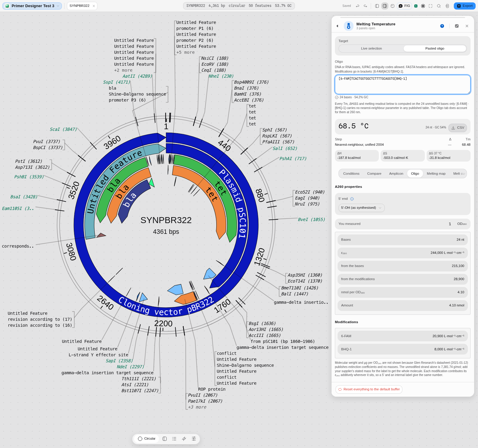Switch to the Melting map tab

point(436,174)
